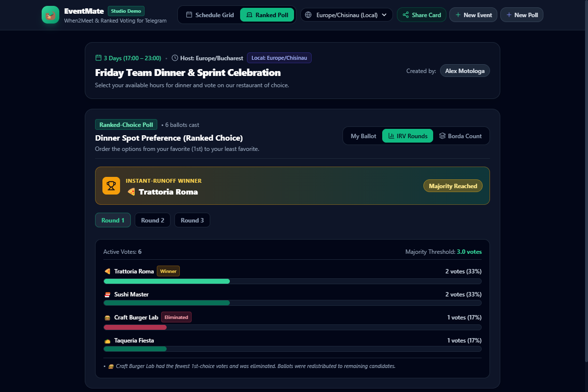Create a New Event

tap(473, 15)
